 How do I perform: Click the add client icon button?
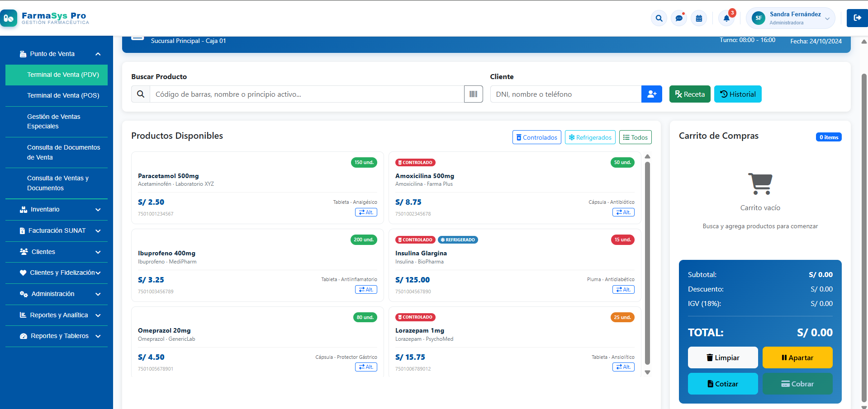[652, 94]
